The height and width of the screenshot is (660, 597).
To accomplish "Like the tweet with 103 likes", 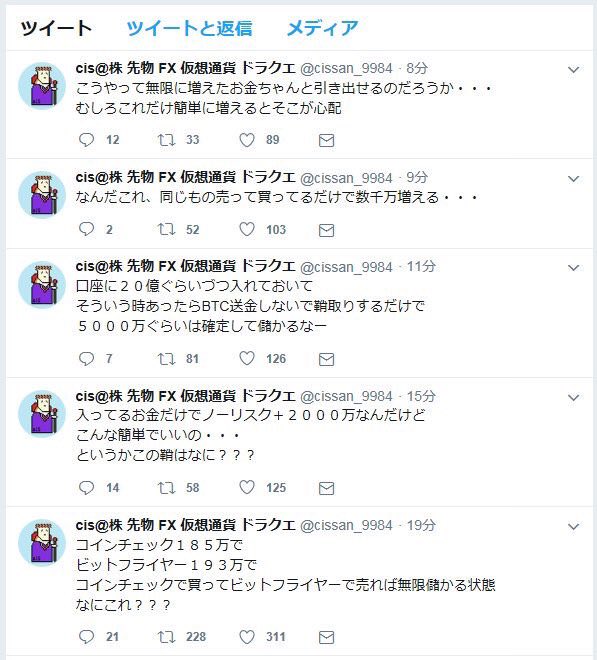I will (x=247, y=229).
